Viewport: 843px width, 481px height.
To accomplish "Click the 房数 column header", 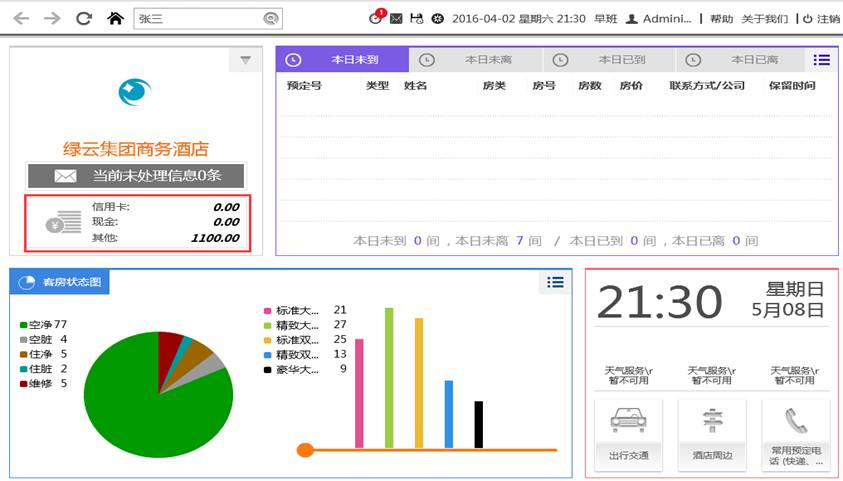I will [x=590, y=85].
